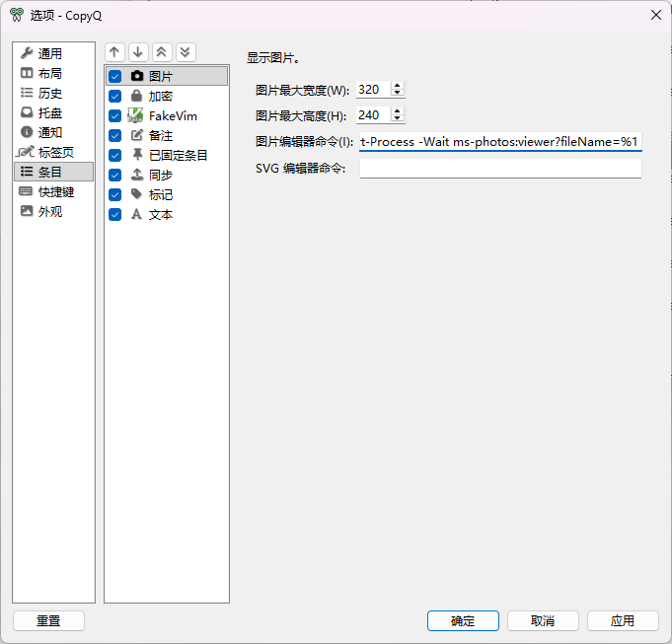Click the 图片最大高度 value field 240
This screenshot has width=672, height=644.
pyautogui.click(x=373, y=114)
